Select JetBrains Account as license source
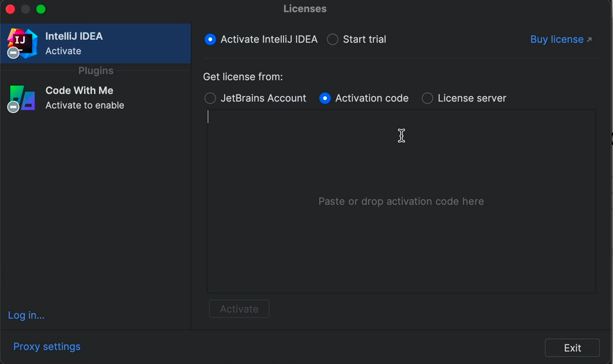 211,98
